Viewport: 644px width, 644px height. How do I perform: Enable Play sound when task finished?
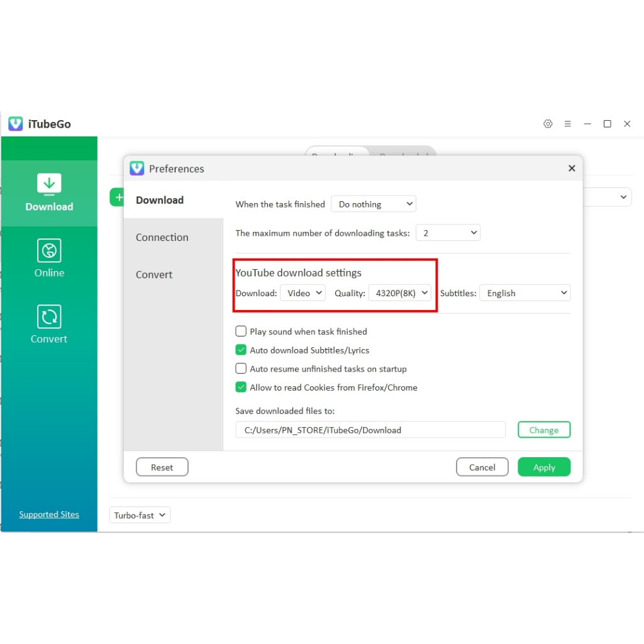pyautogui.click(x=241, y=331)
